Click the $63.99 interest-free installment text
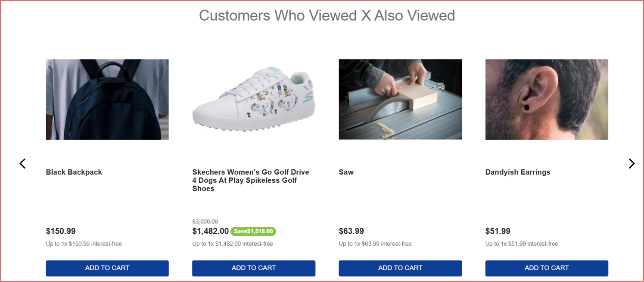 point(375,244)
